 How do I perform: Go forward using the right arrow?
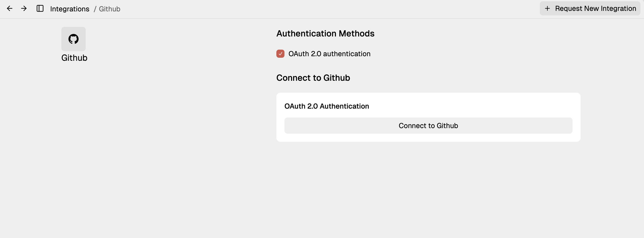(24, 9)
